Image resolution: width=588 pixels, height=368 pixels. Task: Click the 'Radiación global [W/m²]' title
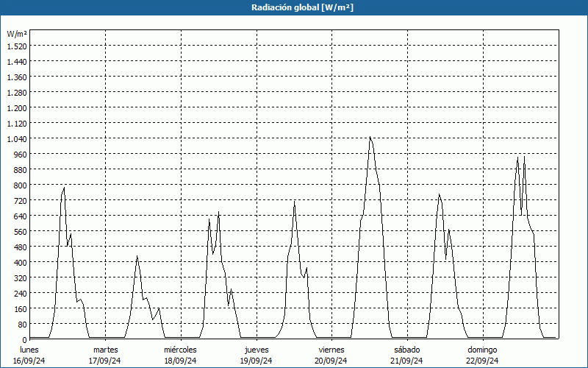(x=302, y=7)
